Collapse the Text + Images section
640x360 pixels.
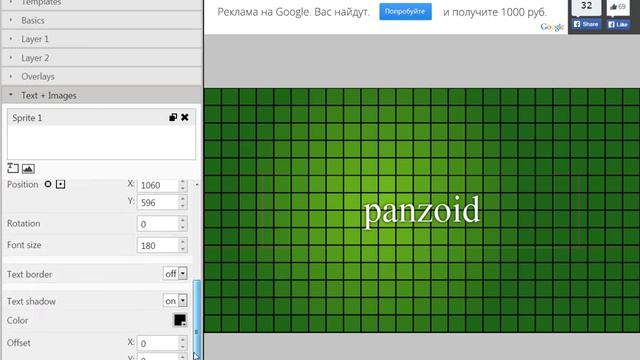pos(102,95)
